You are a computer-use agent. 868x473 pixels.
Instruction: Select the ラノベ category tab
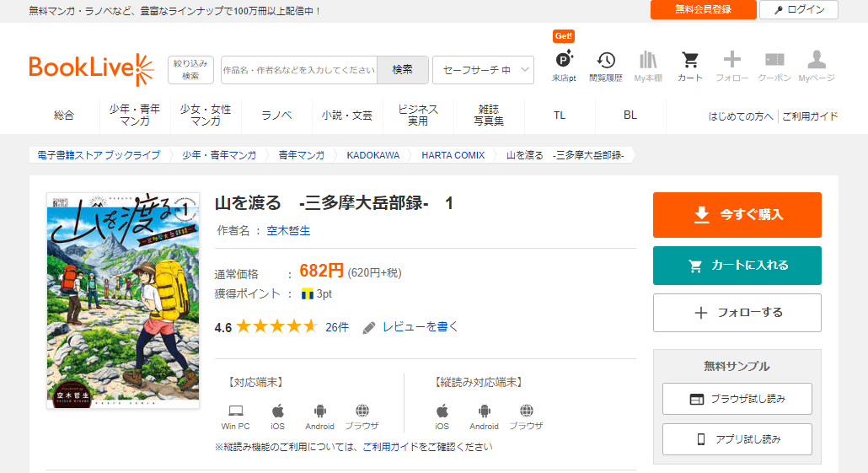pyautogui.click(x=276, y=116)
